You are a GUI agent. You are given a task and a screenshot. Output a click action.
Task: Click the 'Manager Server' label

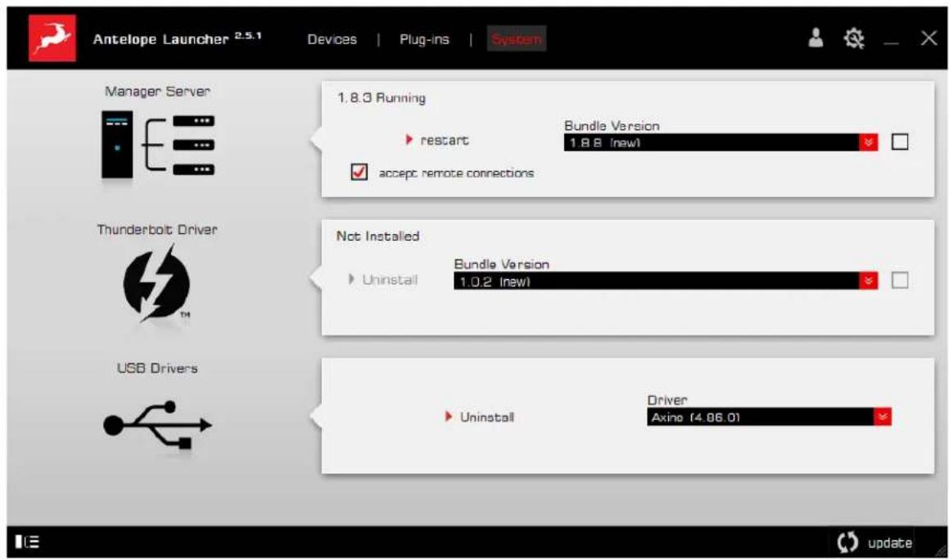[157, 92]
